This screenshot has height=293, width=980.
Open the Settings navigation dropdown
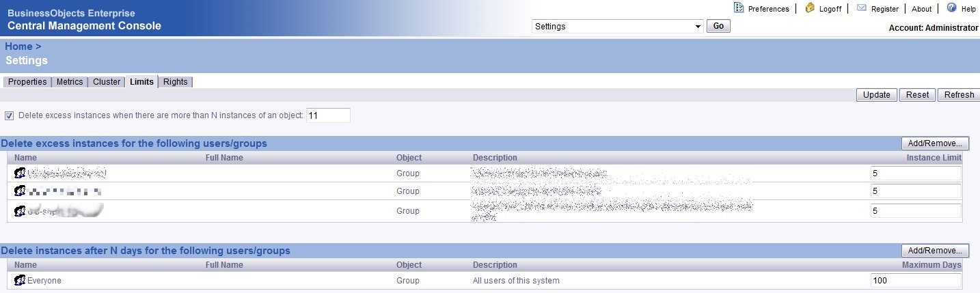tap(617, 27)
